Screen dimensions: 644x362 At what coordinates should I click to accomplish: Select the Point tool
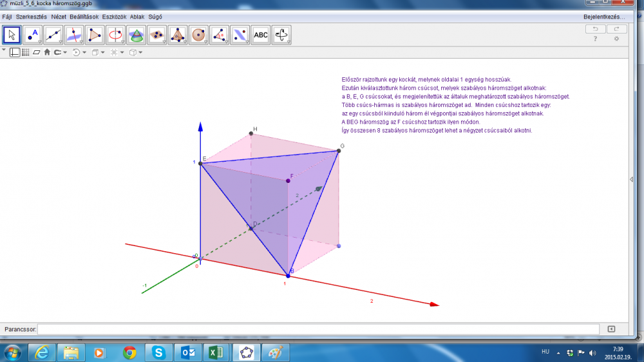pyautogui.click(x=33, y=35)
